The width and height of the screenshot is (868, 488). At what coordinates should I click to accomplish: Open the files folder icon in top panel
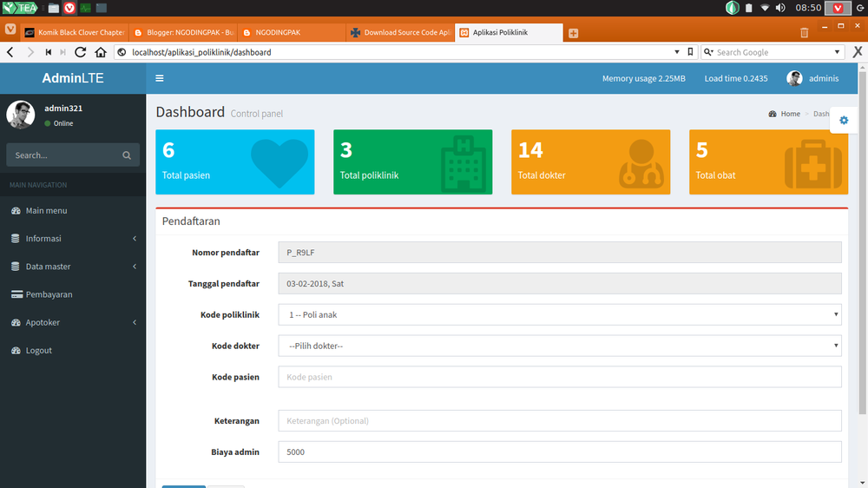(x=54, y=8)
